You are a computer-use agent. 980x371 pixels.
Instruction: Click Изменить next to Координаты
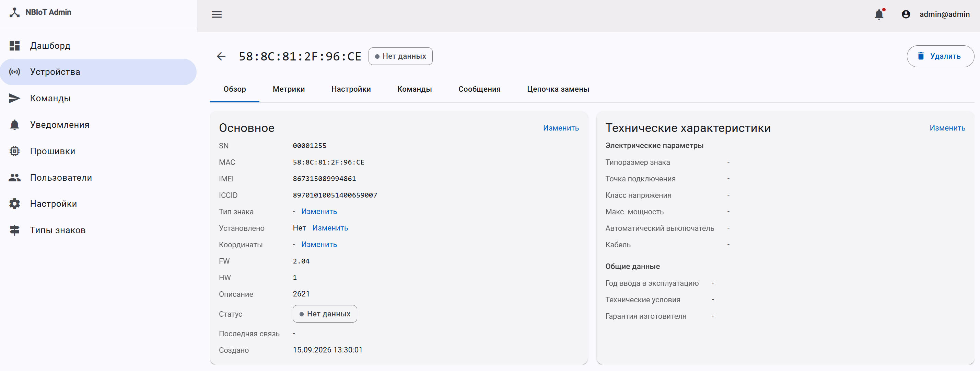coord(319,245)
